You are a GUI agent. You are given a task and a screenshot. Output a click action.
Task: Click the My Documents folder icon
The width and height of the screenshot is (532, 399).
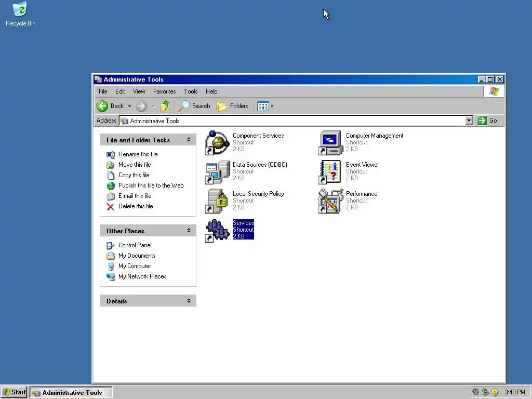111,256
